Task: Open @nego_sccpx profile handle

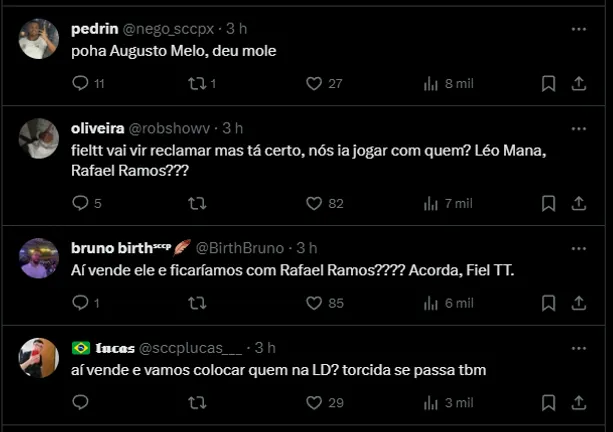Action: pos(167,29)
